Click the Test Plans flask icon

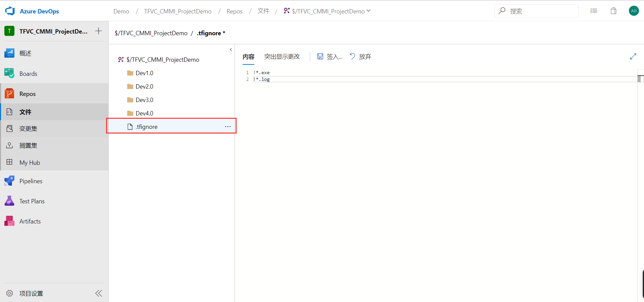9,201
